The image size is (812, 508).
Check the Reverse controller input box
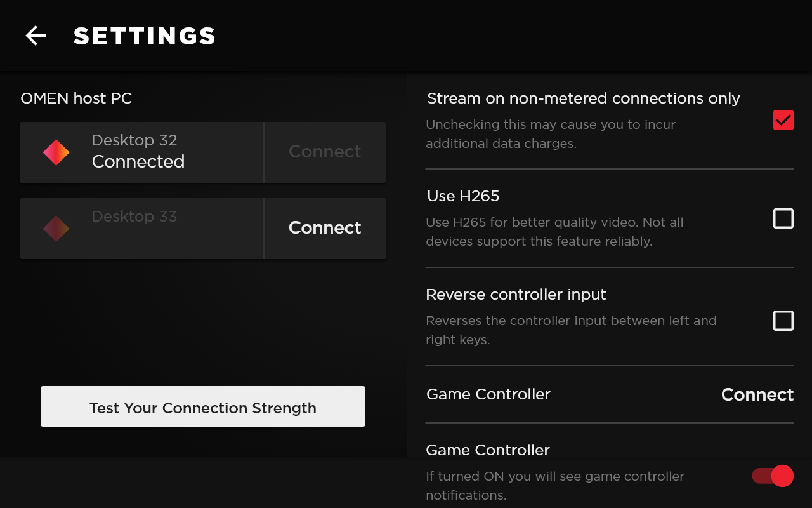coord(783,321)
